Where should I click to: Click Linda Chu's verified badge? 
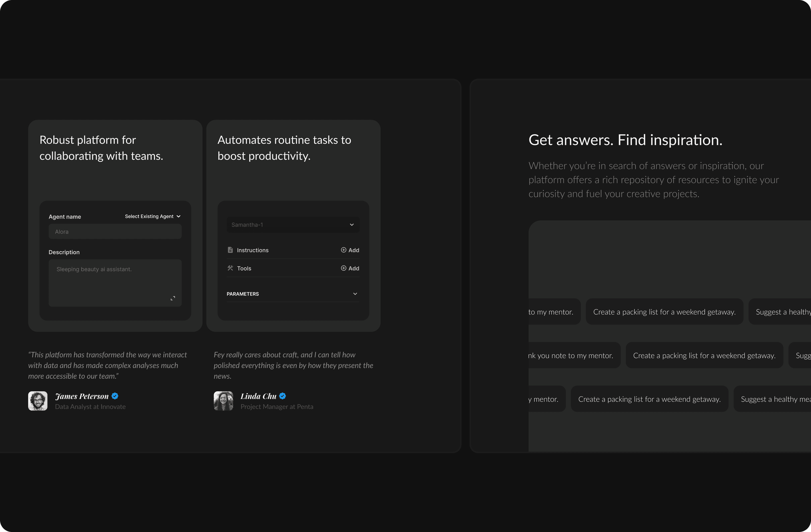283,396
